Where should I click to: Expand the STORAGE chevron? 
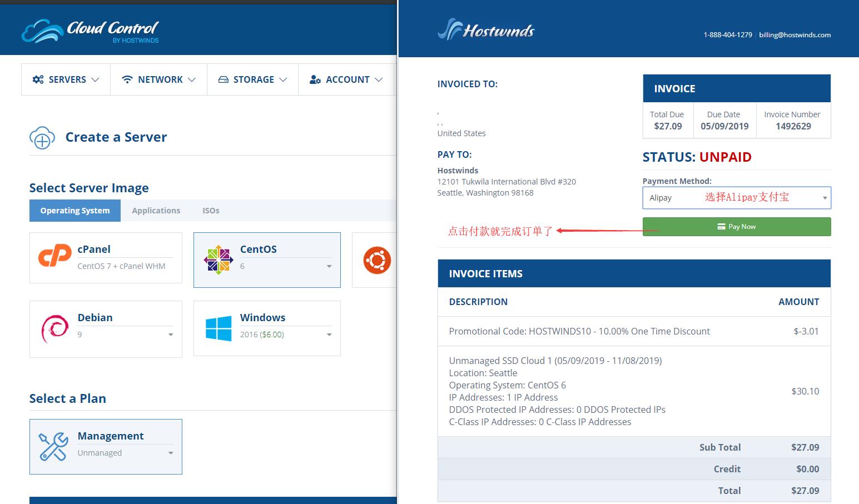[283, 80]
